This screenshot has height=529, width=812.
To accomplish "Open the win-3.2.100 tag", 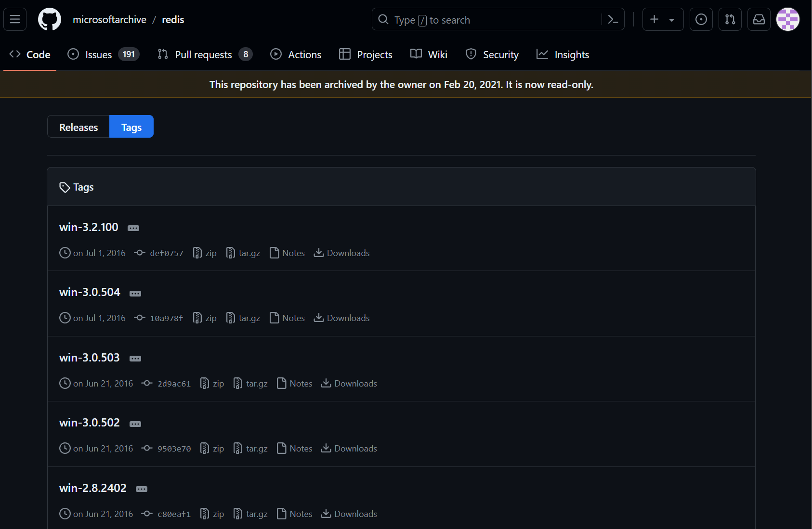I will 89,227.
